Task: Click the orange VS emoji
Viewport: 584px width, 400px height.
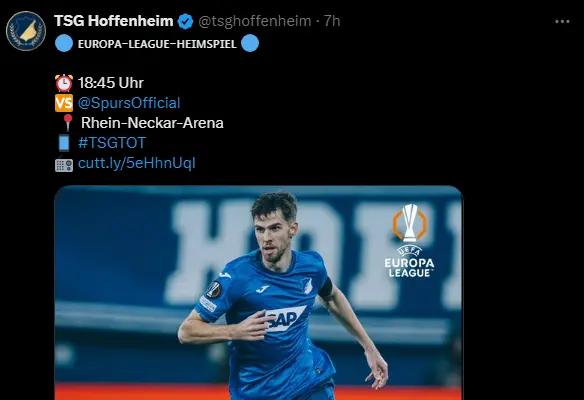Action: (x=64, y=103)
